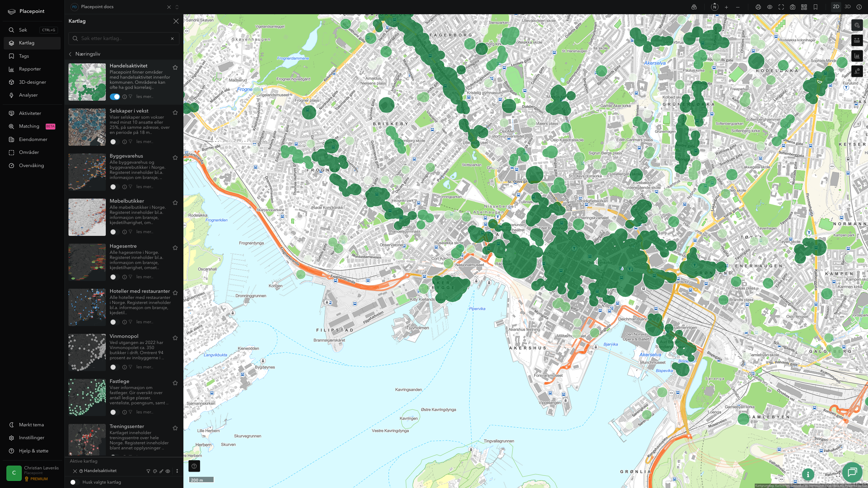Enable the Vinmonopol layer
The image size is (868, 488).
pyautogui.click(x=115, y=367)
